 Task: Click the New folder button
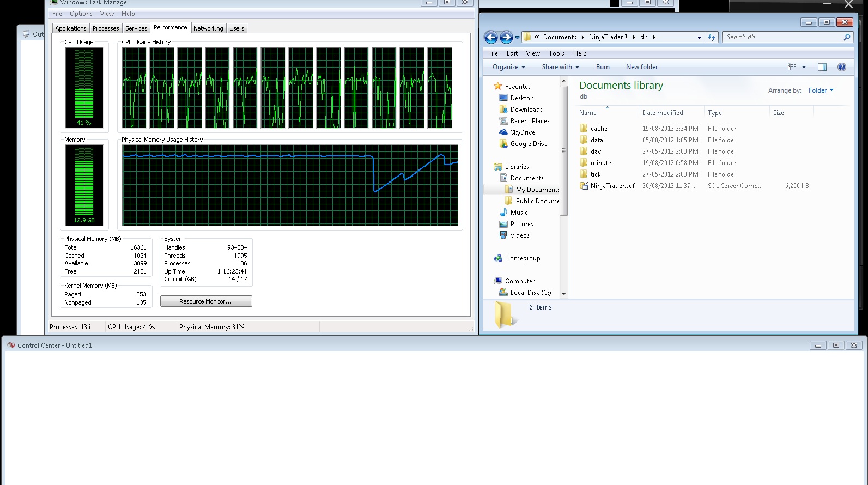click(x=641, y=67)
